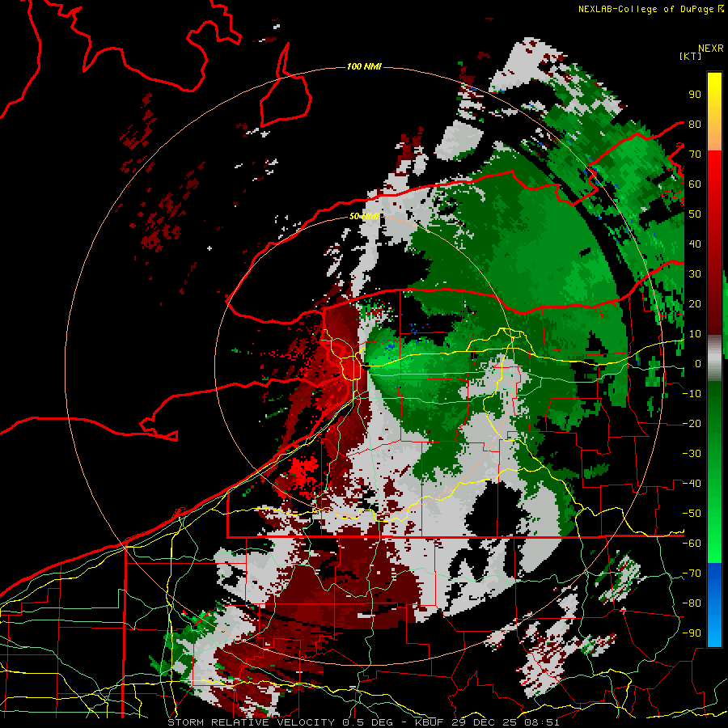
Task: Click the 100 NMI range ring label
Action: click(364, 67)
